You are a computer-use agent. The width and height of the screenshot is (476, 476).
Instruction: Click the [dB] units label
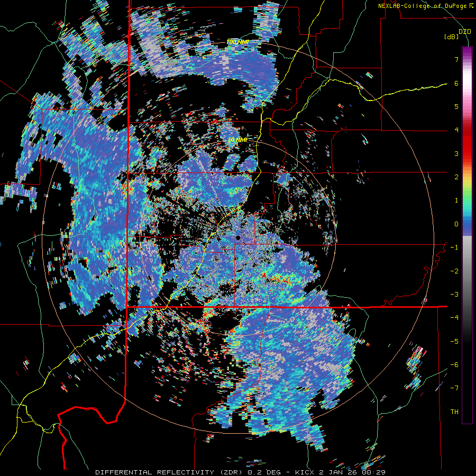451,36
